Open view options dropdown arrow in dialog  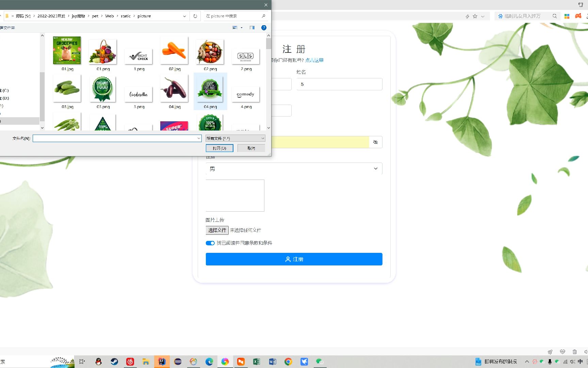pos(242,28)
